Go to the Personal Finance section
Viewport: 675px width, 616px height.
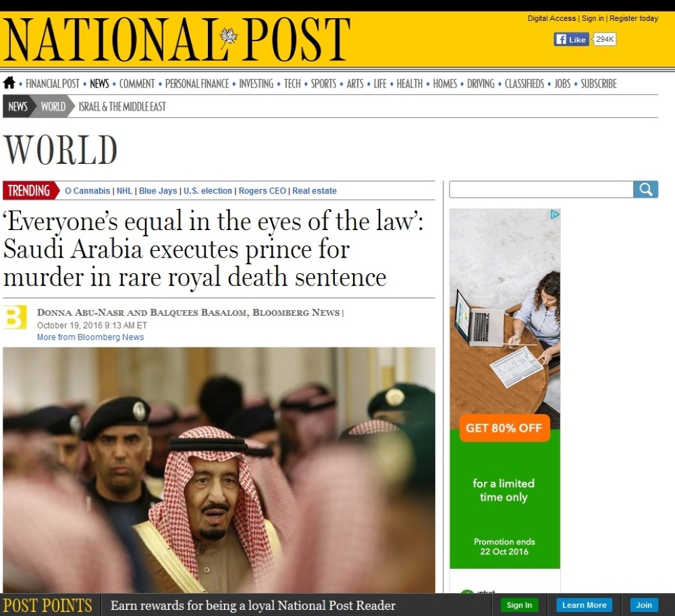point(197,84)
